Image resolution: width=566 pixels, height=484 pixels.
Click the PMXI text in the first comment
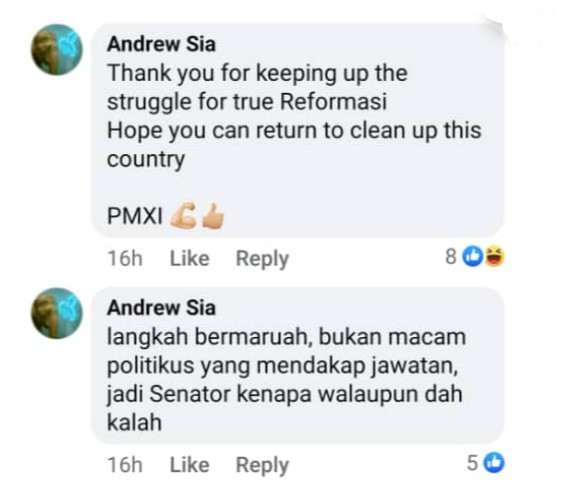135,216
